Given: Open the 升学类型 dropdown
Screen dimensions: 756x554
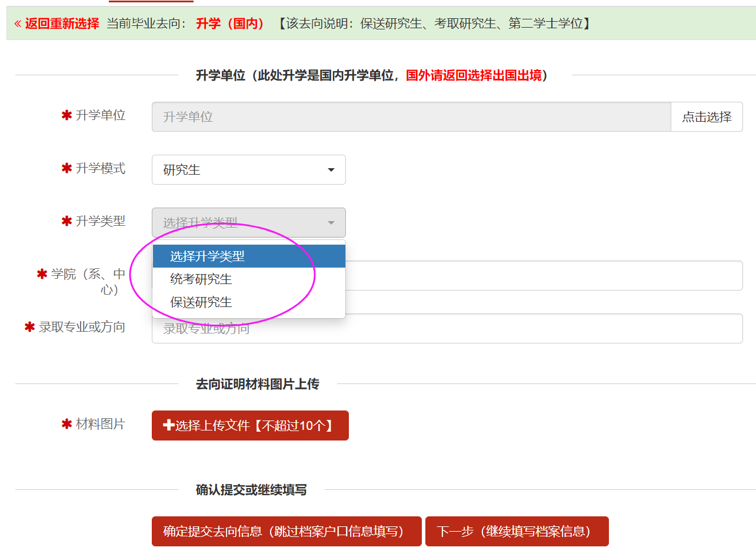Looking at the screenshot, I should pyautogui.click(x=249, y=222).
